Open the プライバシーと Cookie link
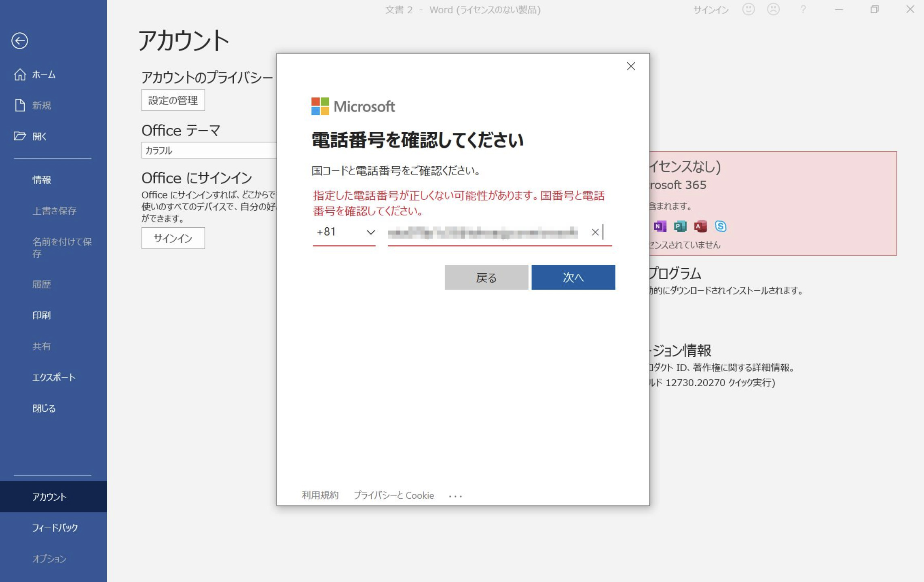The height and width of the screenshot is (582, 924). (x=394, y=495)
